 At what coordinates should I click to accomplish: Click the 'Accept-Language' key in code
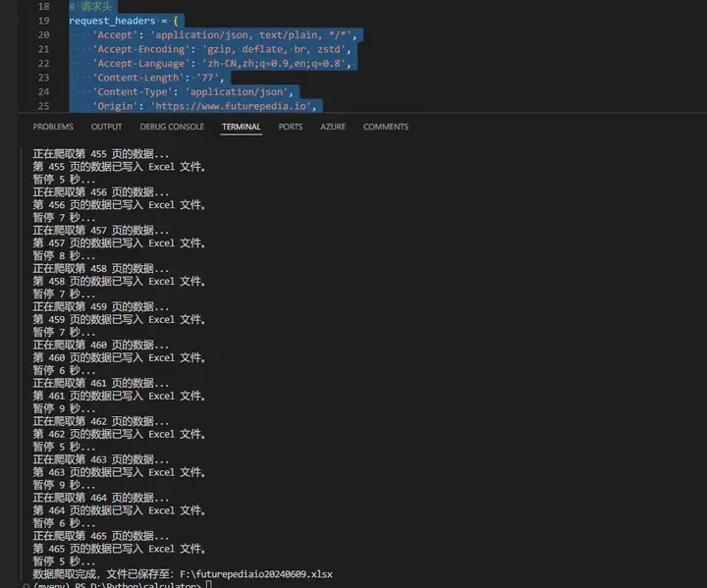[x=141, y=64]
